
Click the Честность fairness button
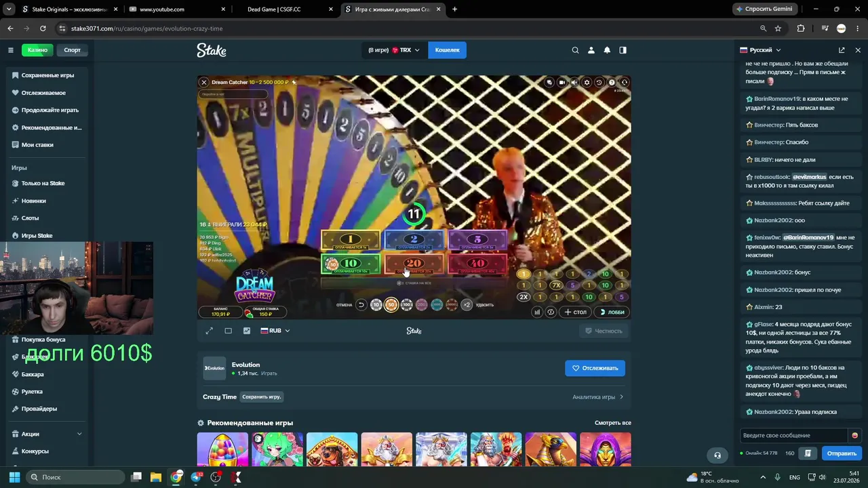coord(604,331)
